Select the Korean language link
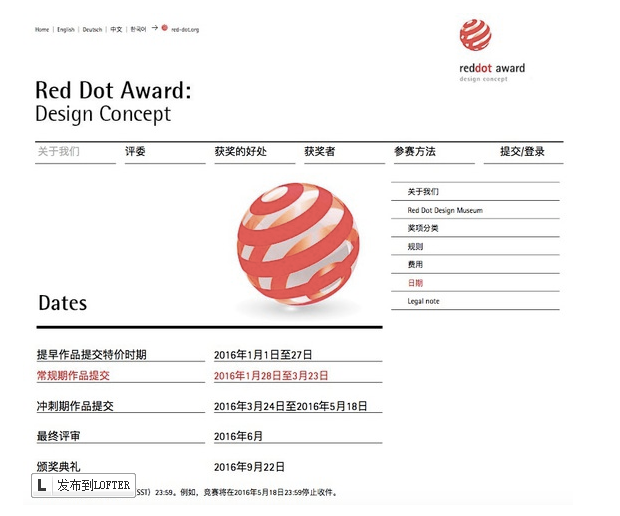620x516 pixels. tap(138, 30)
